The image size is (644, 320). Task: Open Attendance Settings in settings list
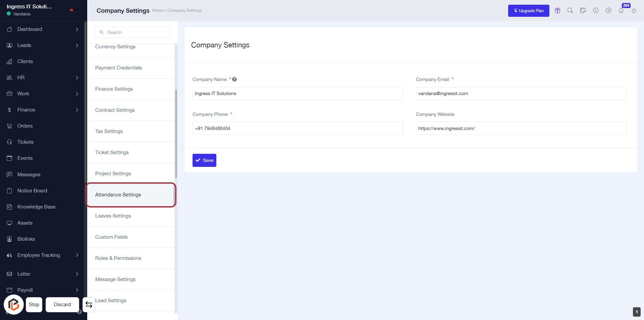click(x=118, y=195)
